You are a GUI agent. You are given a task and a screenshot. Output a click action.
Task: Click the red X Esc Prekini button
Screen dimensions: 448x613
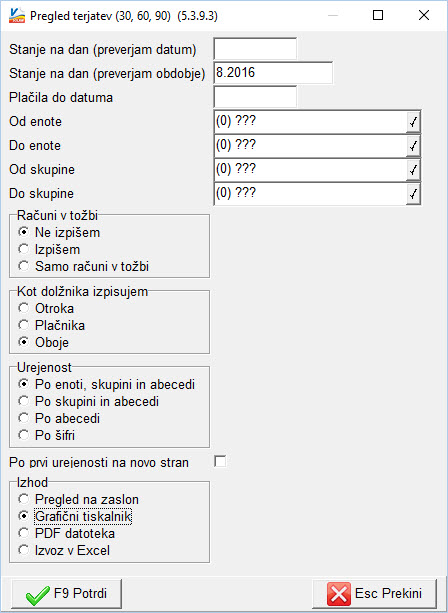coord(374,593)
